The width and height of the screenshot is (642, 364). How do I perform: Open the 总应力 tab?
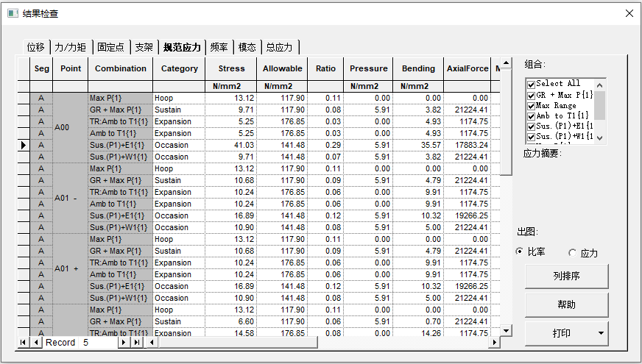[x=279, y=47]
